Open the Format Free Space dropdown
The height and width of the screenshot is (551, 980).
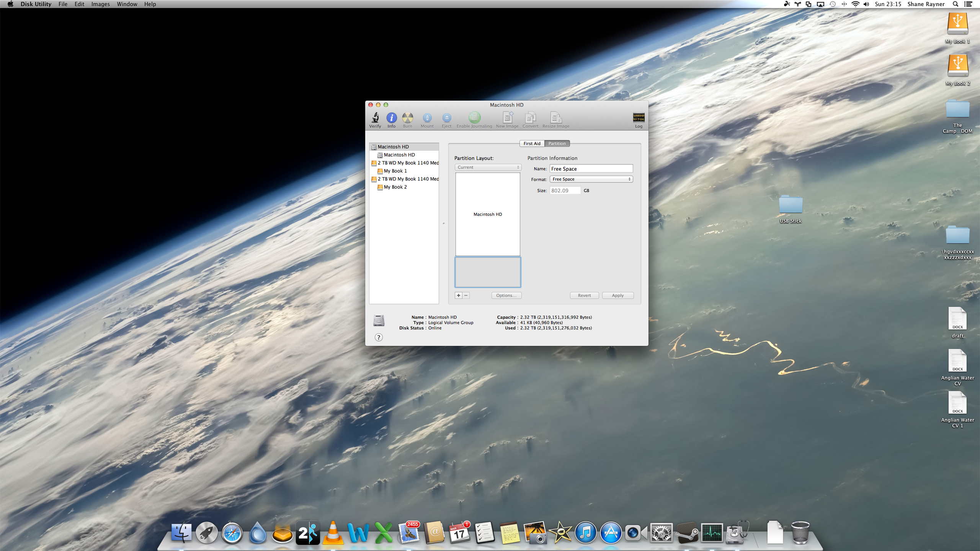pyautogui.click(x=591, y=179)
